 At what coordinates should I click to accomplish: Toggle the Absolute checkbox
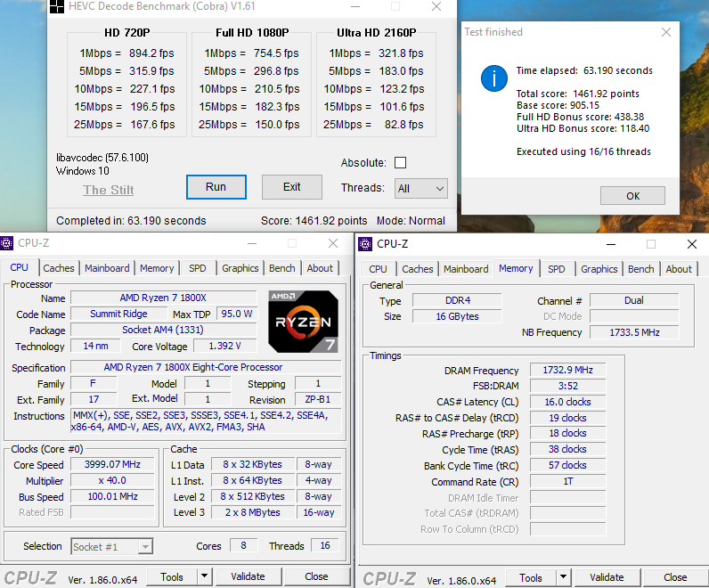pos(400,163)
